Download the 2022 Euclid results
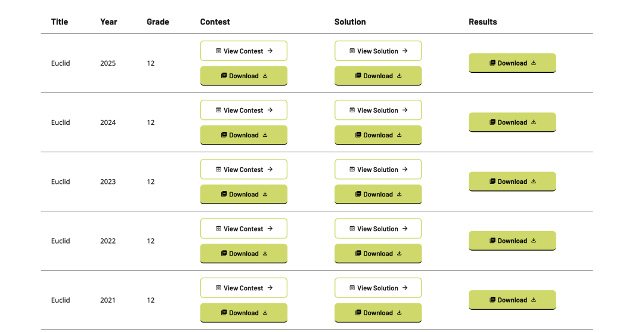Screen dimensions: 644x332 pyautogui.click(x=512, y=241)
